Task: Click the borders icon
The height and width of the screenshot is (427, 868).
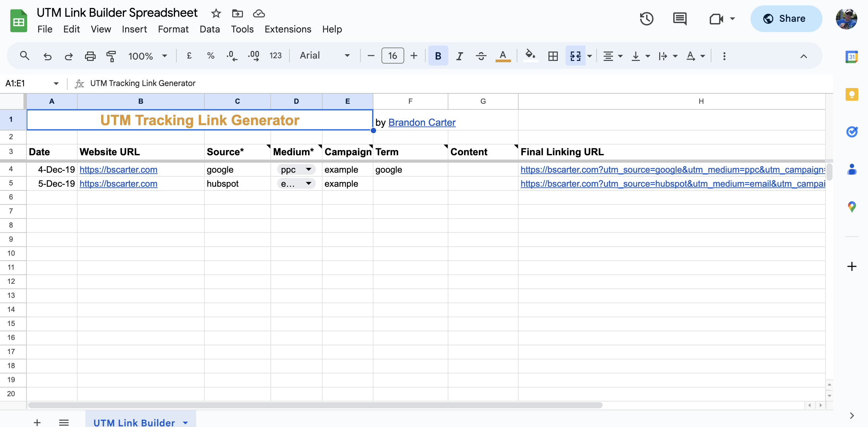Action: point(553,56)
